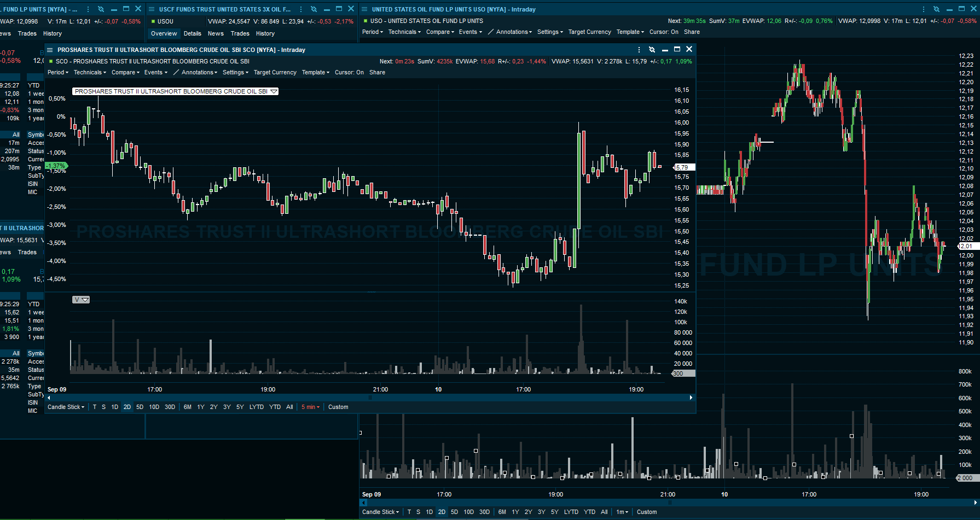The image size is (980, 520).
Task: Open Trades tab in lower-left ULTRASHORT panel
Action: (27, 252)
